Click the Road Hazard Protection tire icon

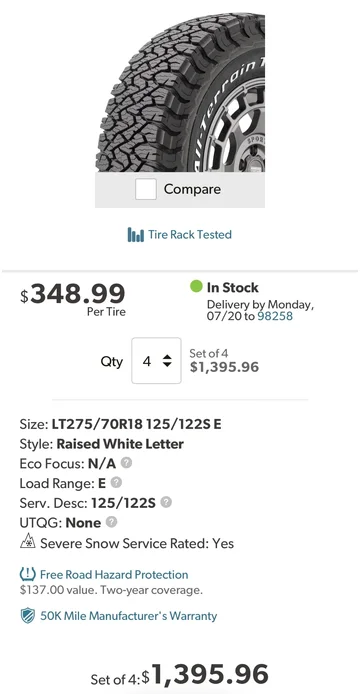pyautogui.click(x=28, y=574)
